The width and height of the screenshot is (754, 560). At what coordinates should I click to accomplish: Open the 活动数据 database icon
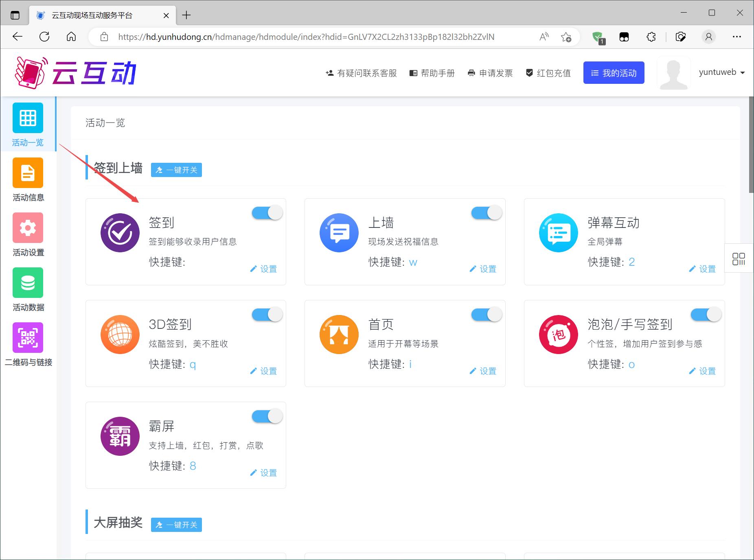coord(28,283)
